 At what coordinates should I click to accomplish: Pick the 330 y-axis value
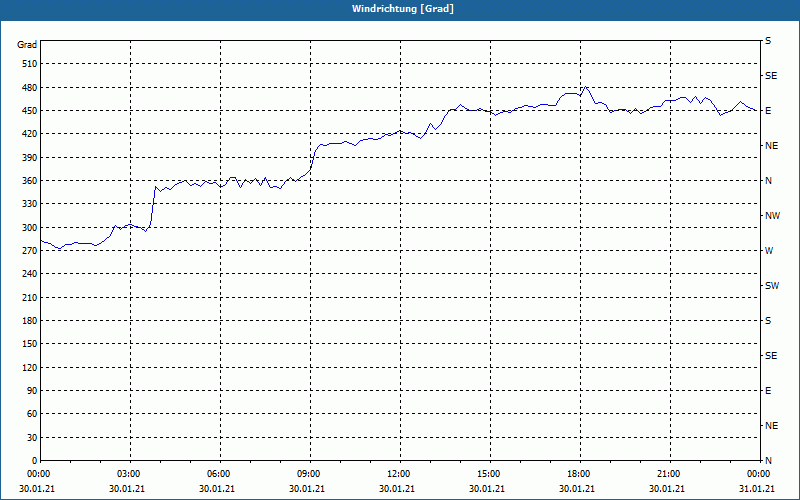point(30,204)
